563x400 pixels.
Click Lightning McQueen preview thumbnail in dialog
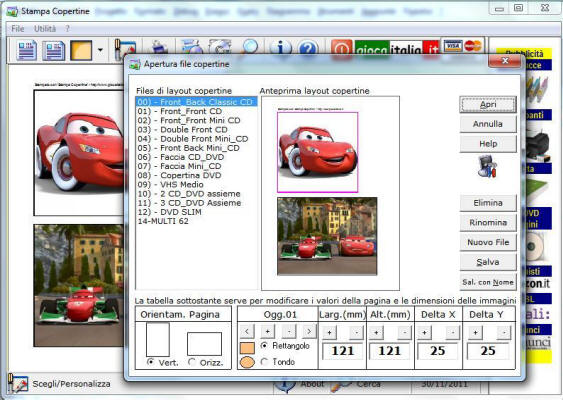tap(318, 152)
